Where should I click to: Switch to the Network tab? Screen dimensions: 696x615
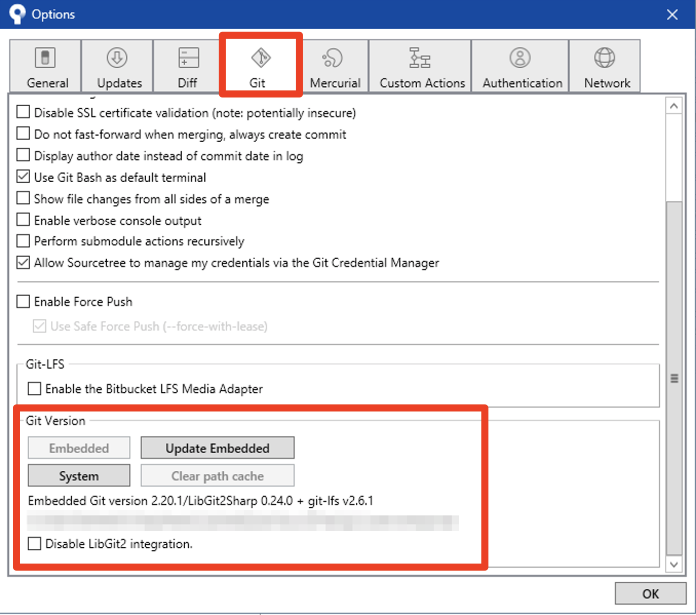coord(605,66)
